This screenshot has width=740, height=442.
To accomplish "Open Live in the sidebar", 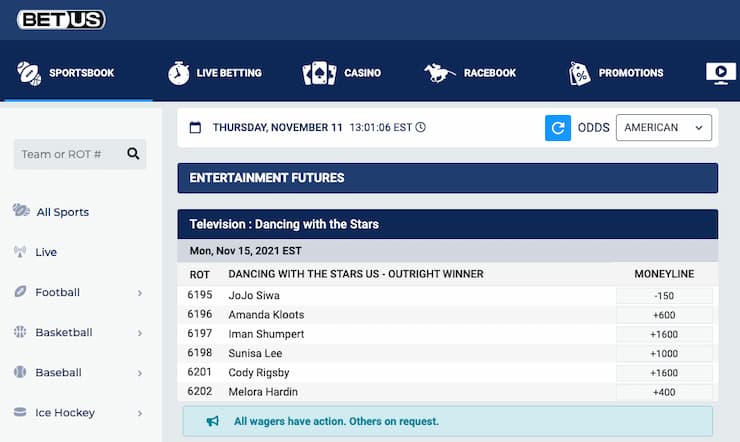I will pos(46,252).
